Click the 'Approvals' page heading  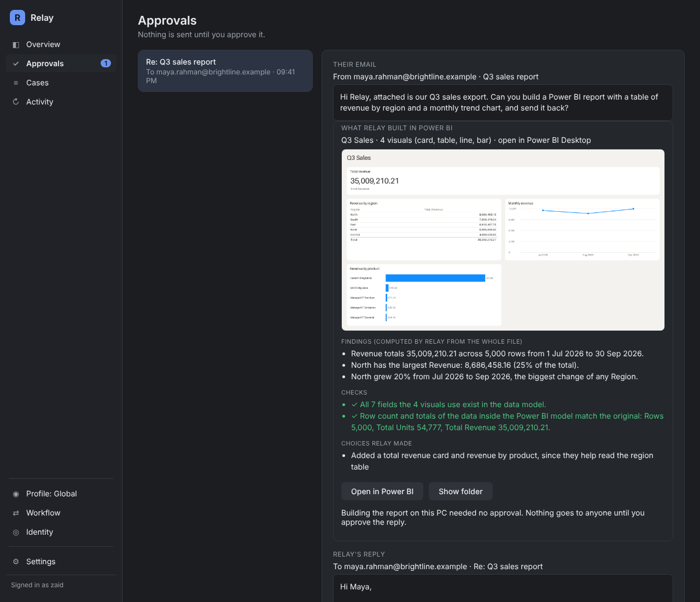click(167, 20)
